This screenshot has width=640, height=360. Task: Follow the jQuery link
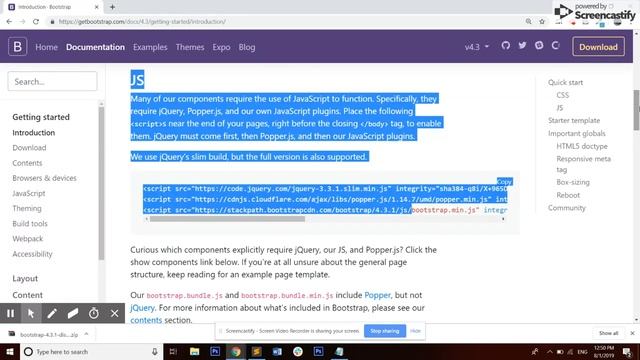pyautogui.click(x=142, y=308)
